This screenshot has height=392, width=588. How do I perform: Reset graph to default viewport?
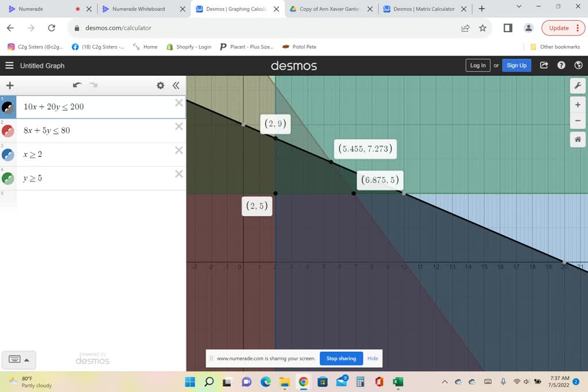[578, 139]
